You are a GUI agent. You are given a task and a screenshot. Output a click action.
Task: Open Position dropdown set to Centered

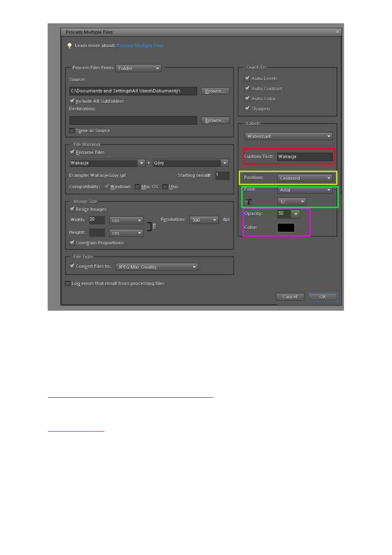(x=305, y=178)
